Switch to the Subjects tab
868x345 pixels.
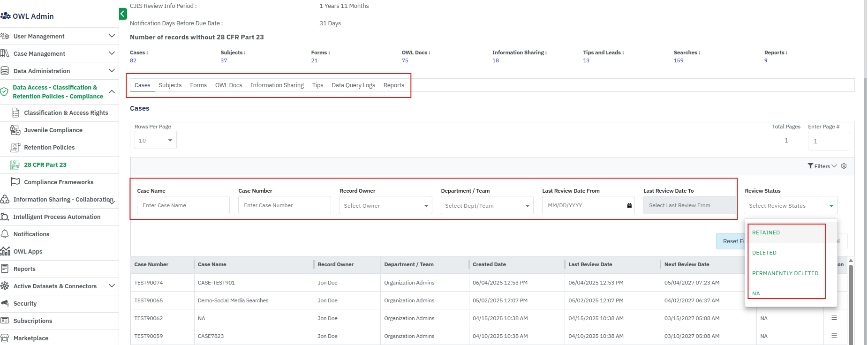170,85
